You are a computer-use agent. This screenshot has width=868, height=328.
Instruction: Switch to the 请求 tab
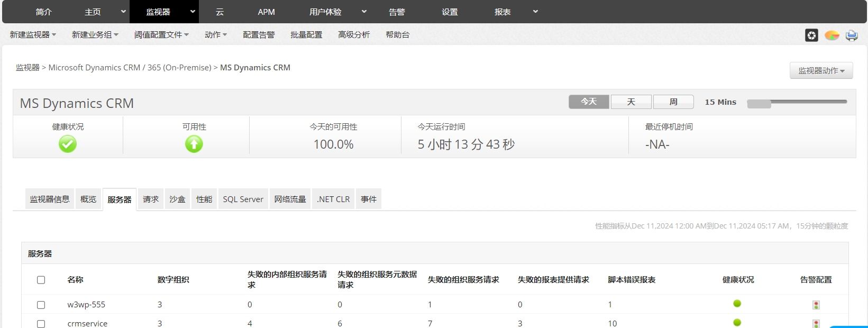click(x=151, y=199)
